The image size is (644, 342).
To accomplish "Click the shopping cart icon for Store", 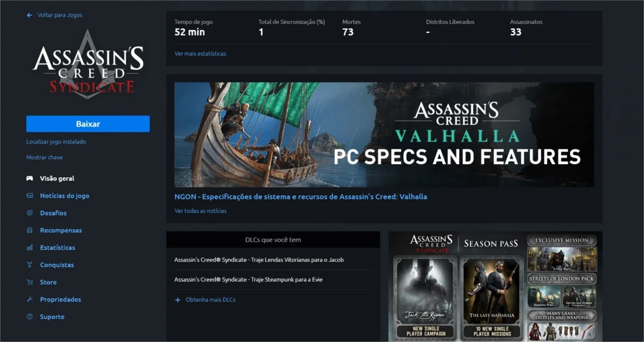I will coord(29,282).
